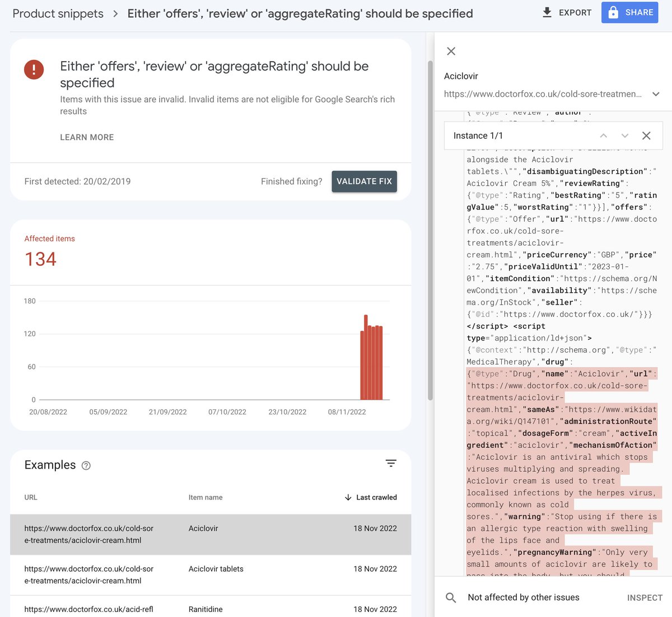672x617 pixels.
Task: Click the First detected date text
Action: (77, 181)
